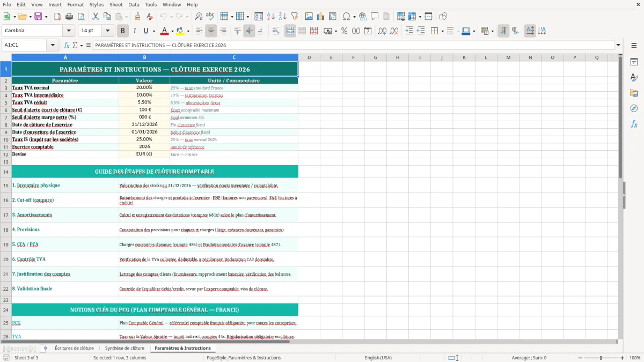The image size is (644, 362).
Task: Open the Font Name dropdown arrow
Action: tap(69, 31)
